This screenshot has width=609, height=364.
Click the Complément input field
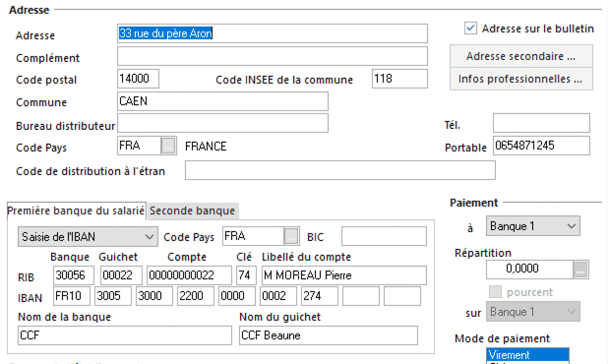[x=273, y=56]
